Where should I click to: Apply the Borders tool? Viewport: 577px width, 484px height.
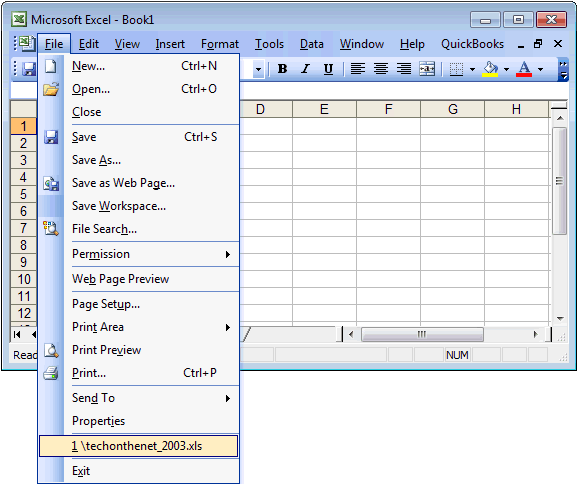[x=456, y=69]
